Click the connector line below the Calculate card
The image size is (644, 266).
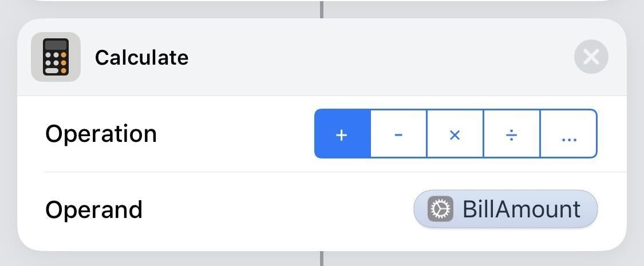[x=322, y=259]
